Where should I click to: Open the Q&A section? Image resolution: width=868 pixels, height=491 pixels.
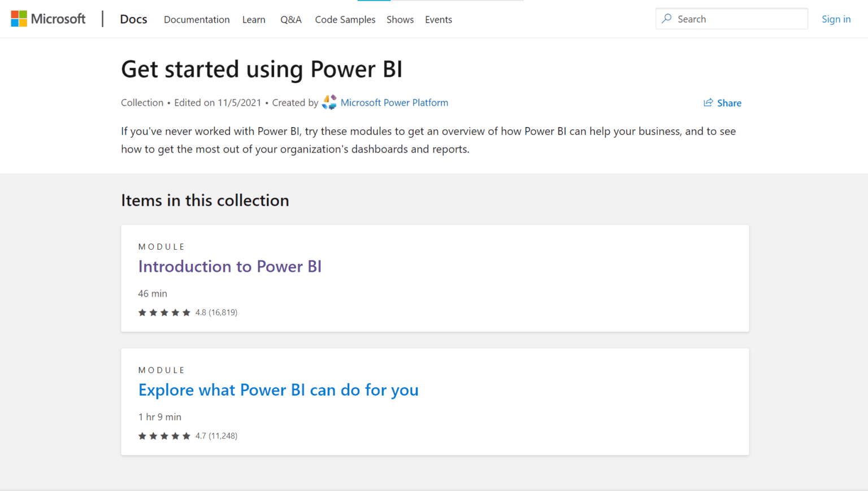tap(291, 19)
